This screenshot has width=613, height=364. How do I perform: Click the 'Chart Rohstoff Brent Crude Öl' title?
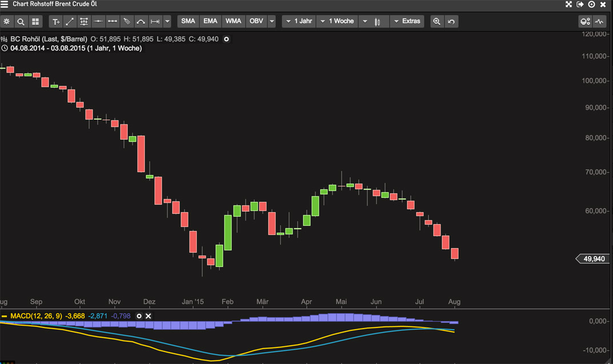[55, 4]
